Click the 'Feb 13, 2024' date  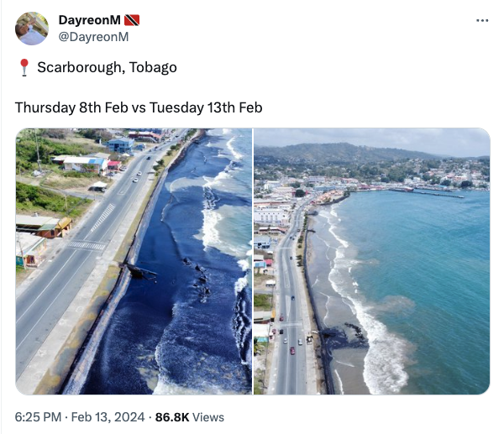point(108,417)
